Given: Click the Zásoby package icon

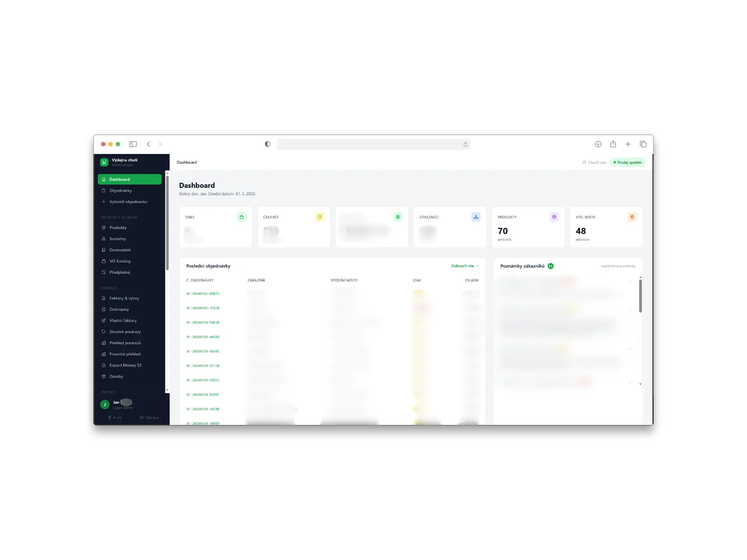Looking at the screenshot, I should (x=103, y=376).
